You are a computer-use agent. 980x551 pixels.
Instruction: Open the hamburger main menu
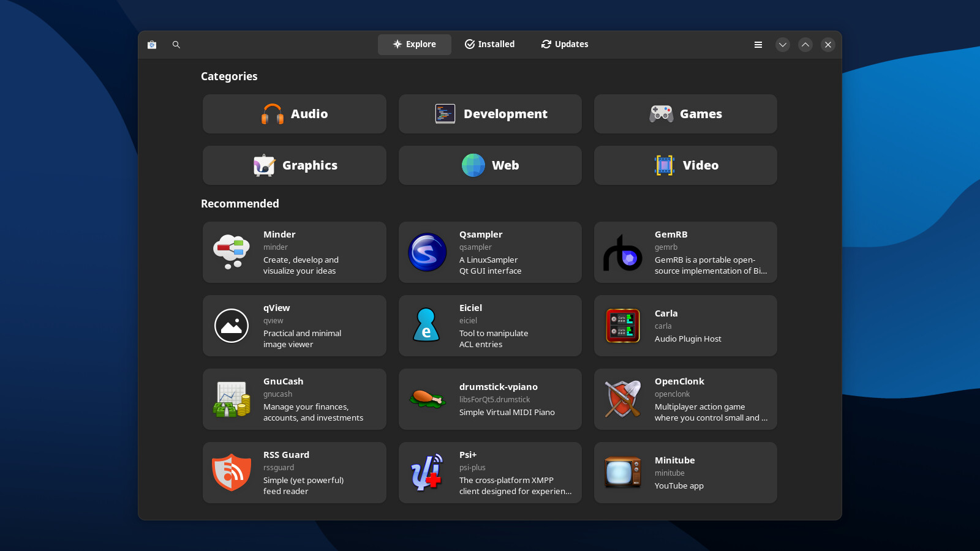758,45
